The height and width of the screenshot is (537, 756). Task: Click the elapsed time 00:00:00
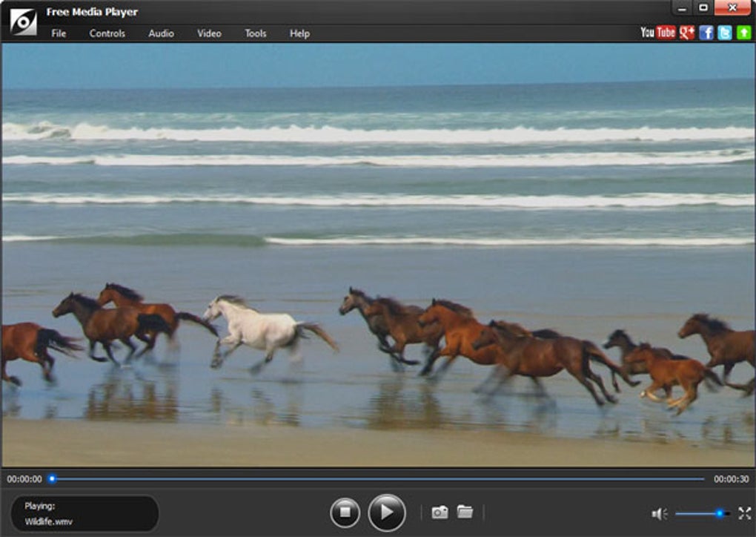click(x=24, y=479)
